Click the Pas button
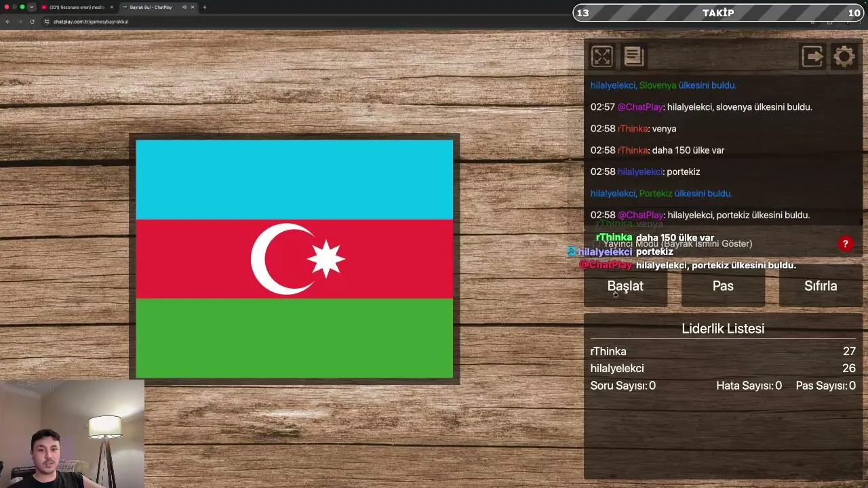 [x=723, y=286]
